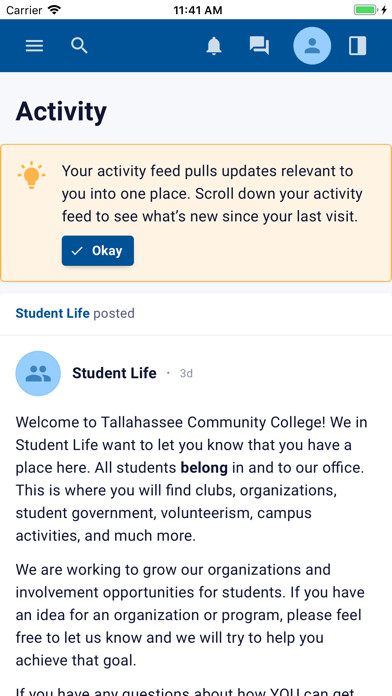Click the Activity page heading
This screenshot has height=696, width=392.
(x=61, y=112)
